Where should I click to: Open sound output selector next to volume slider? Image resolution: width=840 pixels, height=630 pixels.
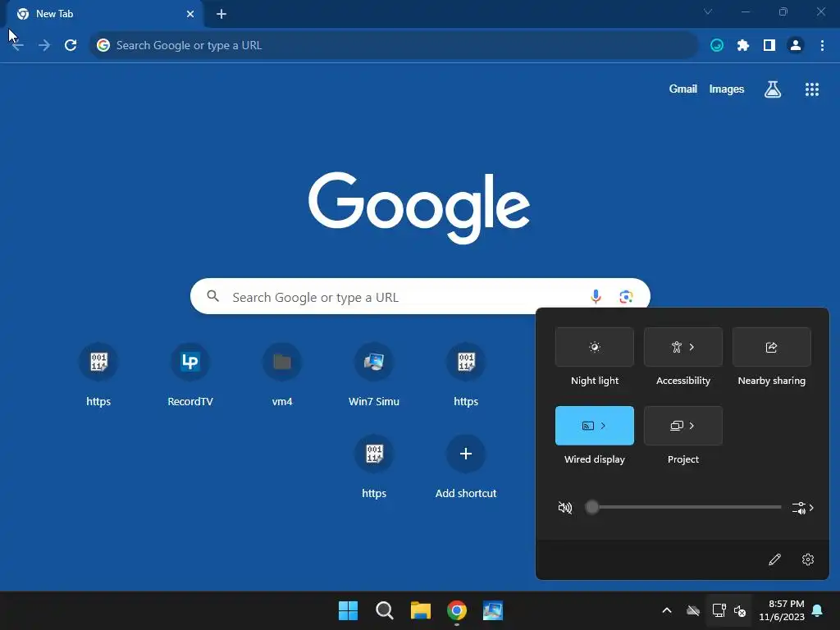tap(802, 507)
